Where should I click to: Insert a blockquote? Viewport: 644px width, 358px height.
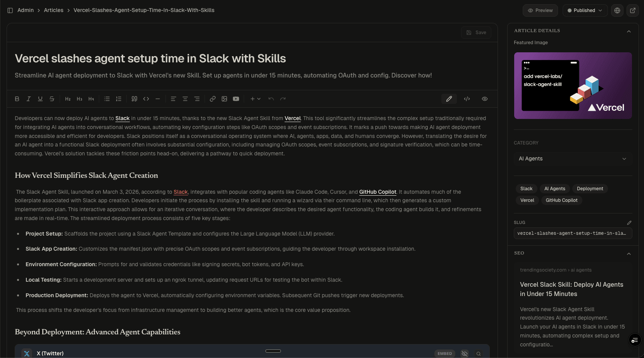[134, 99]
